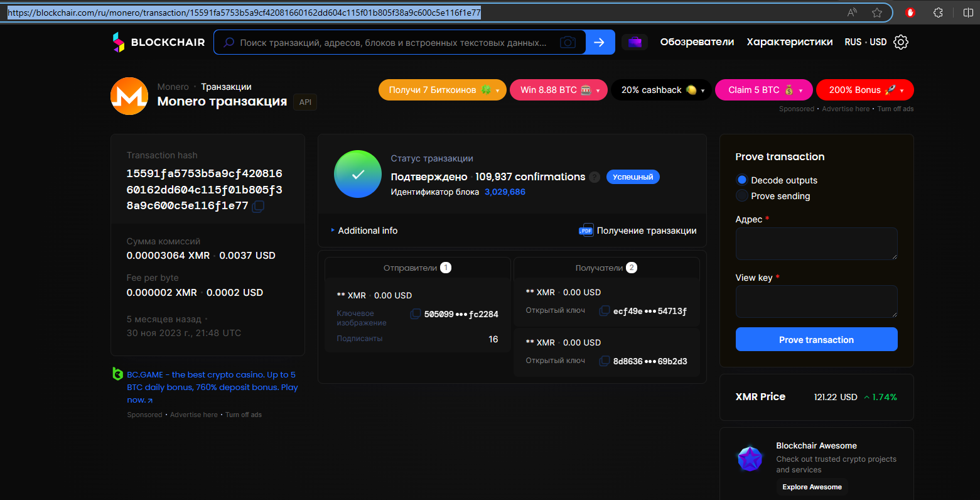This screenshot has width=980, height=500.
Task: Click the confirmations help question mark icon
Action: (x=594, y=177)
